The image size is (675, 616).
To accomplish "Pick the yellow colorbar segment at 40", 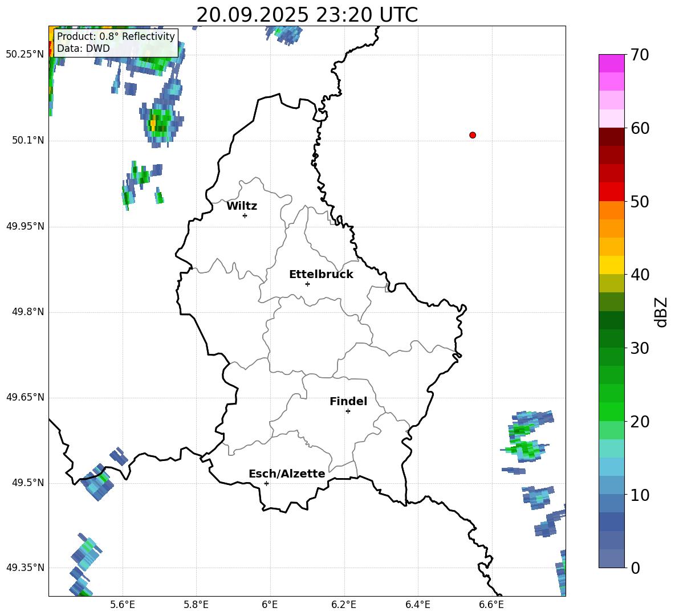I will tap(611, 265).
